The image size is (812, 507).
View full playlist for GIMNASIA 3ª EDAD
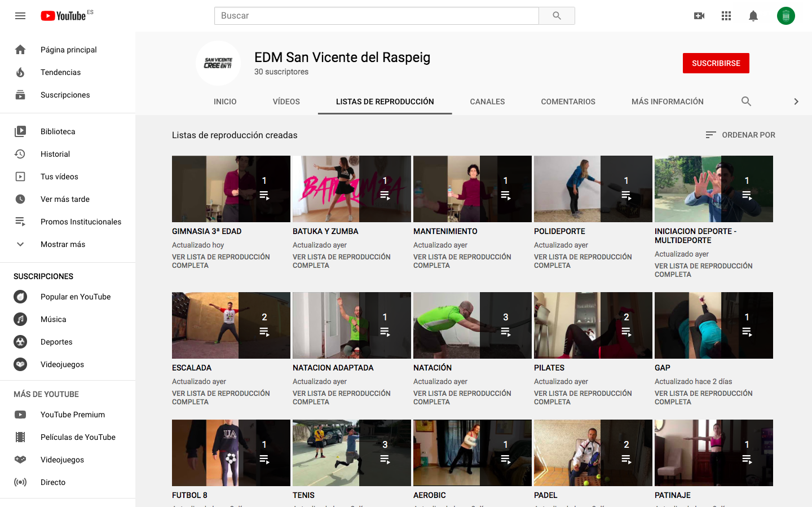pos(221,261)
